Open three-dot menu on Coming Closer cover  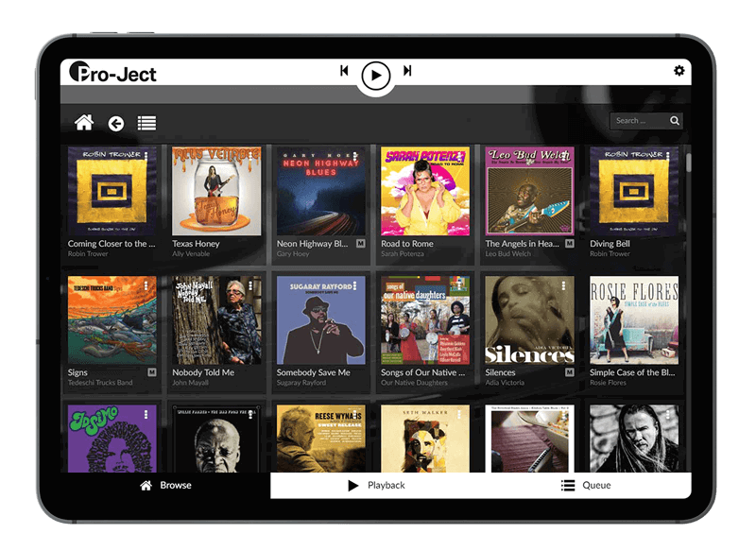coord(146,156)
